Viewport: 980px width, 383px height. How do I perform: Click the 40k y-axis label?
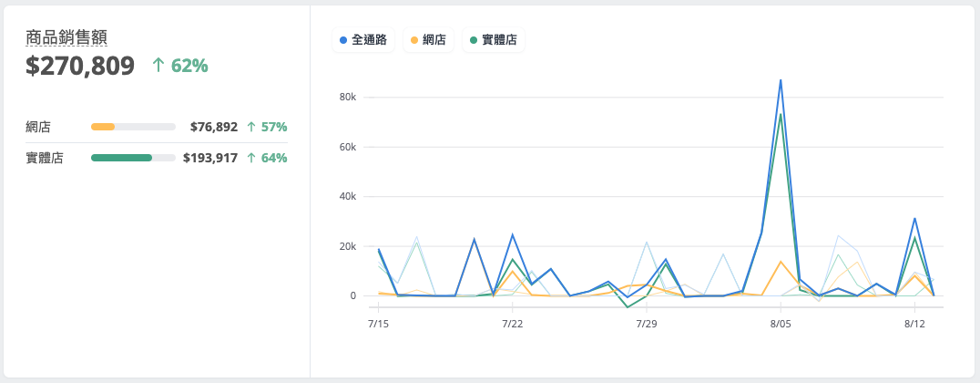pos(348,196)
